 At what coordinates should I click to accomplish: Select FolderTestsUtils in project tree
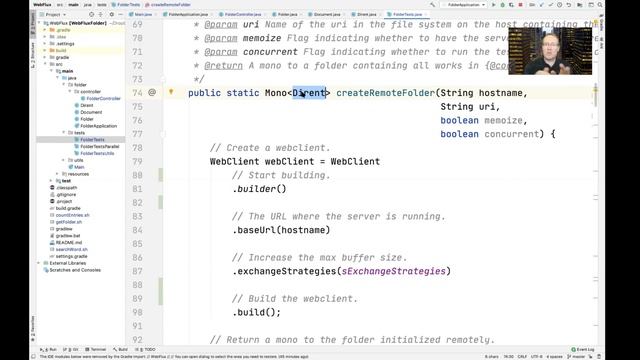(97, 153)
